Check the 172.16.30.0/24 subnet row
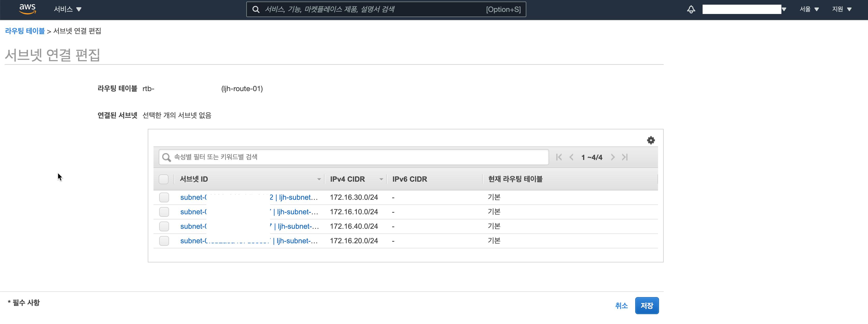This screenshot has width=868, height=324. click(164, 197)
